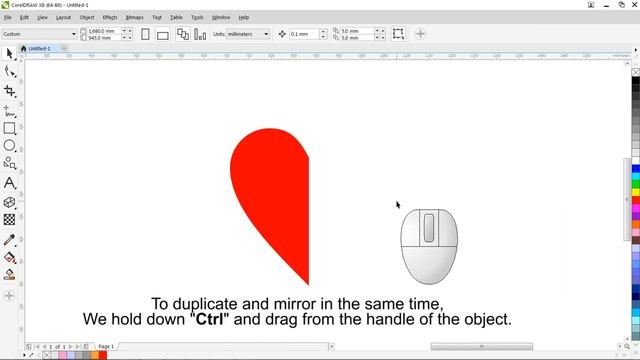Image resolution: width=640 pixels, height=360 pixels.
Task: Pick red swatch in document palette
Action: click(x=102, y=355)
